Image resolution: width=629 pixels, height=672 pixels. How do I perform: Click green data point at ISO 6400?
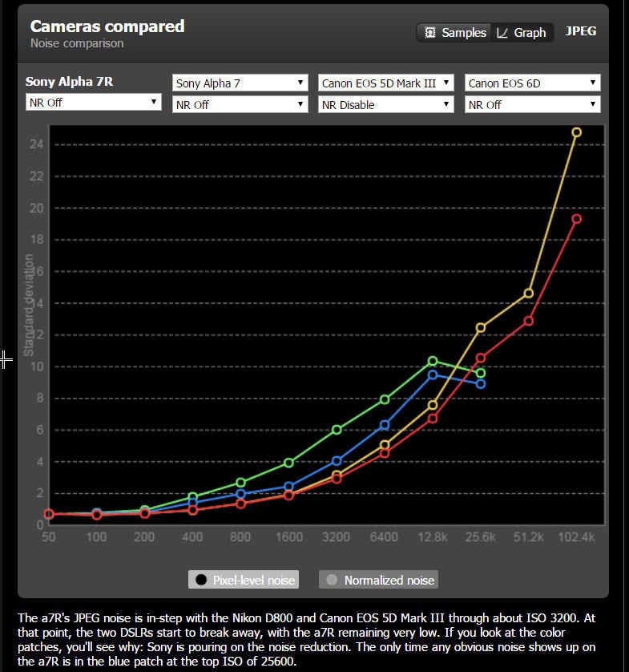point(385,400)
